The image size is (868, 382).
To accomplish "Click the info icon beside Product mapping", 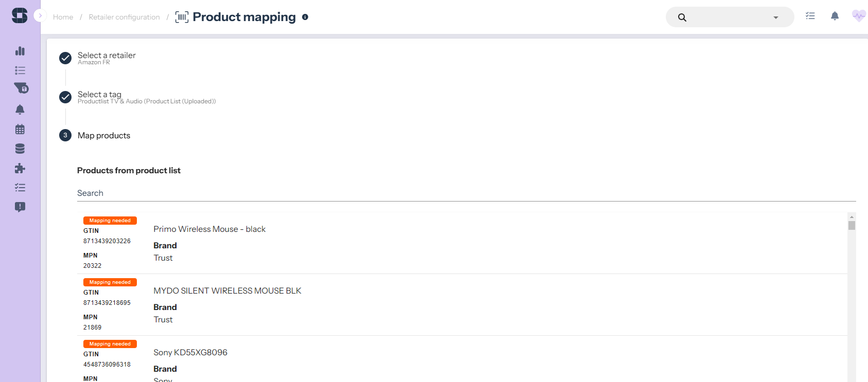I will point(305,17).
